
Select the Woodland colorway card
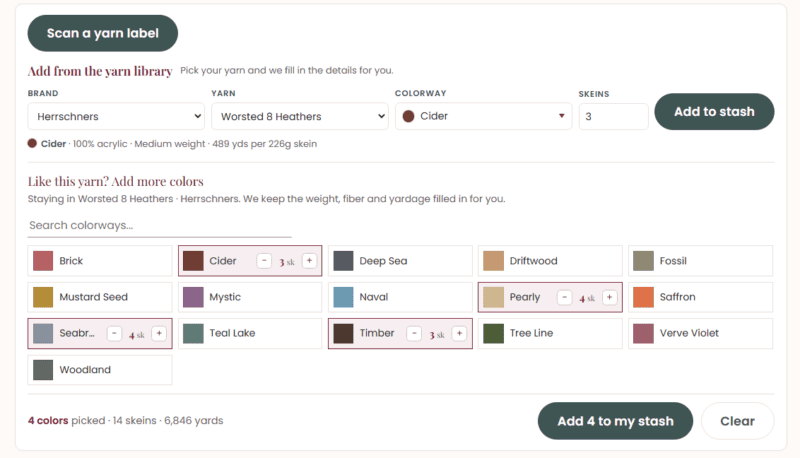pos(100,370)
